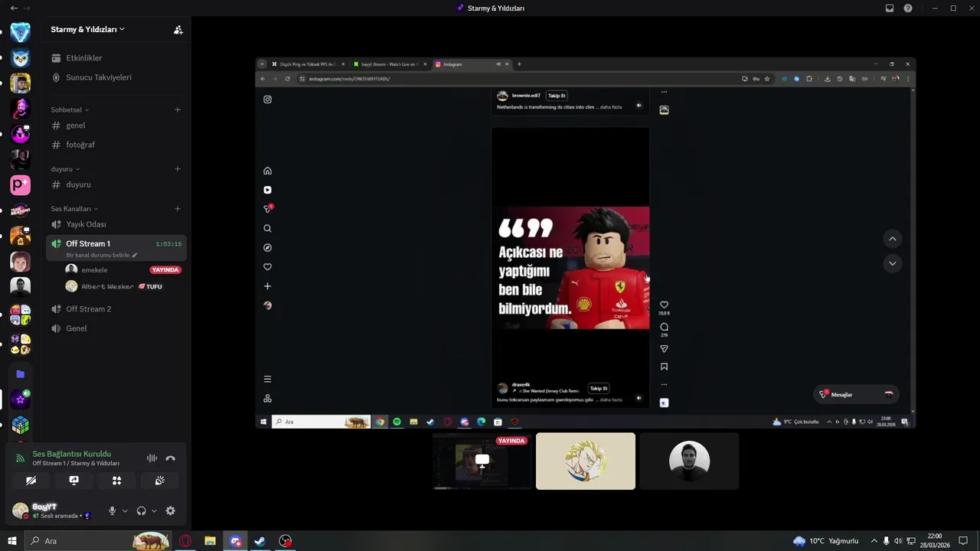Open the Discord inbox icon in title bar

coord(890,8)
